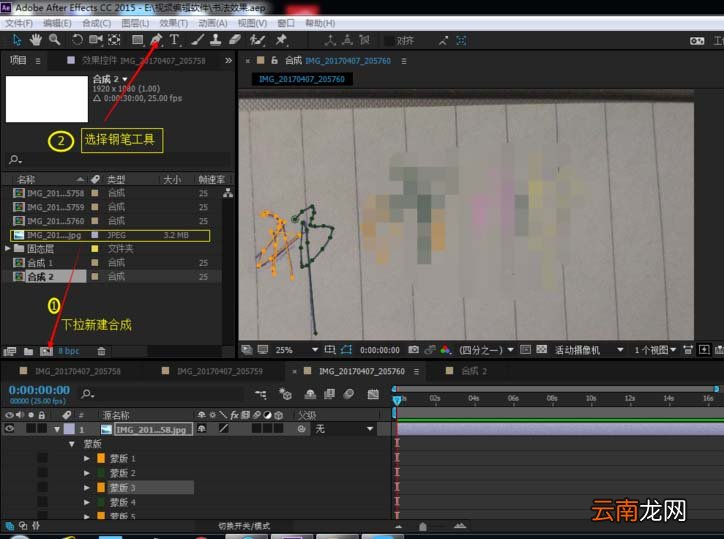Open the 合成(C) menu
Image resolution: width=724 pixels, height=539 pixels.
click(x=97, y=23)
